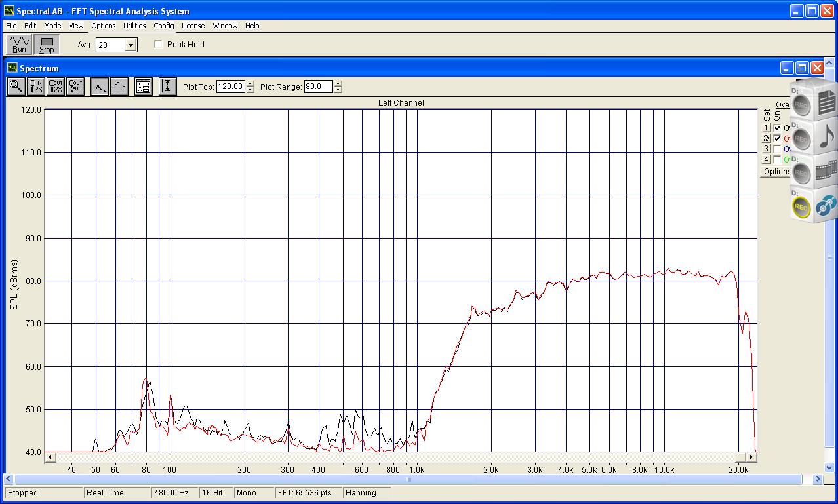This screenshot has height=504, width=838.
Task: Select the line graph display icon
Action: click(x=99, y=87)
